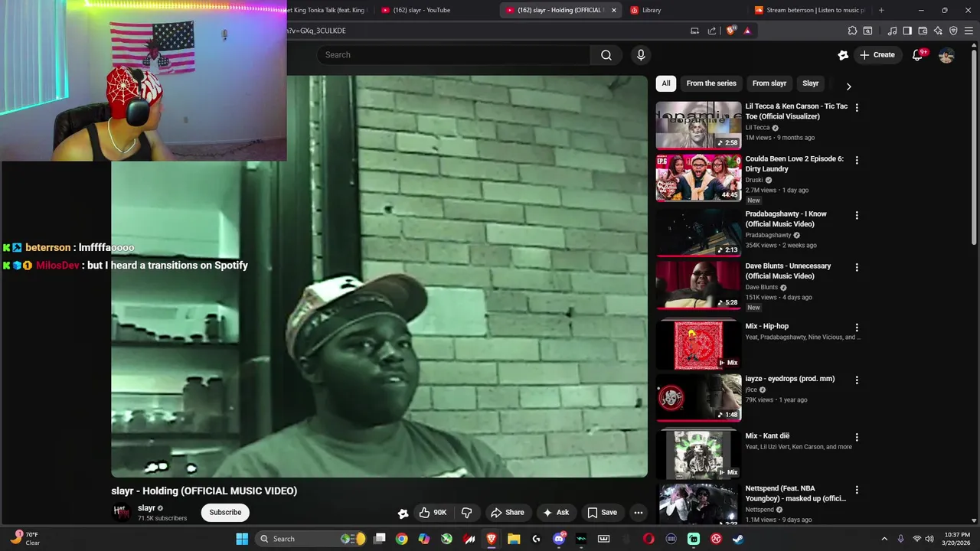Viewport: 980px width, 551px height.
Task: Open the iayze eyedrops video thumbnail
Action: [698, 397]
